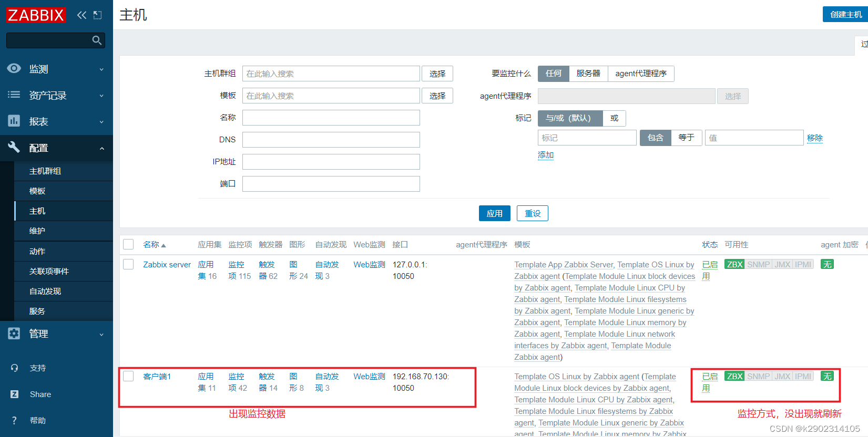Expand the 资产记录 menu chevron
The width and height of the screenshot is (868, 437).
point(101,96)
